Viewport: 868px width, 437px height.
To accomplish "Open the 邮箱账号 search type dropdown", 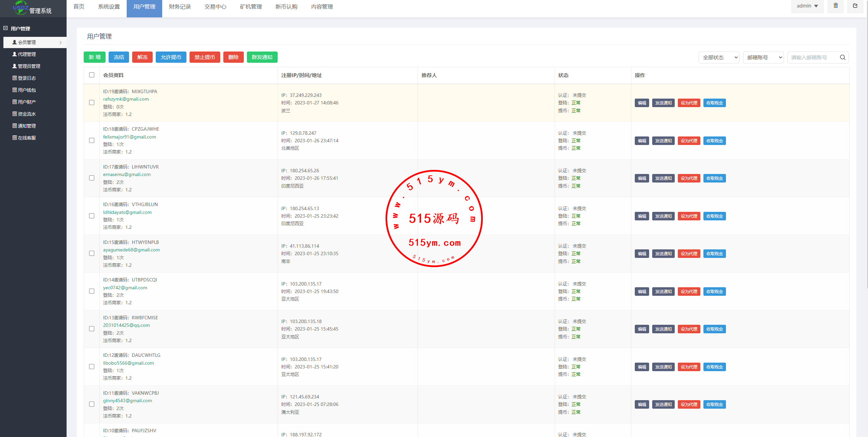I will 763,57.
